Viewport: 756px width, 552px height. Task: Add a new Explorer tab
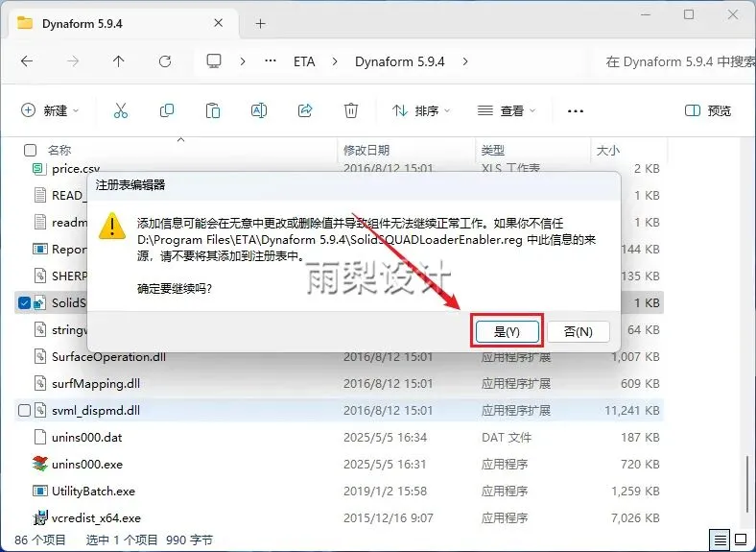click(260, 24)
